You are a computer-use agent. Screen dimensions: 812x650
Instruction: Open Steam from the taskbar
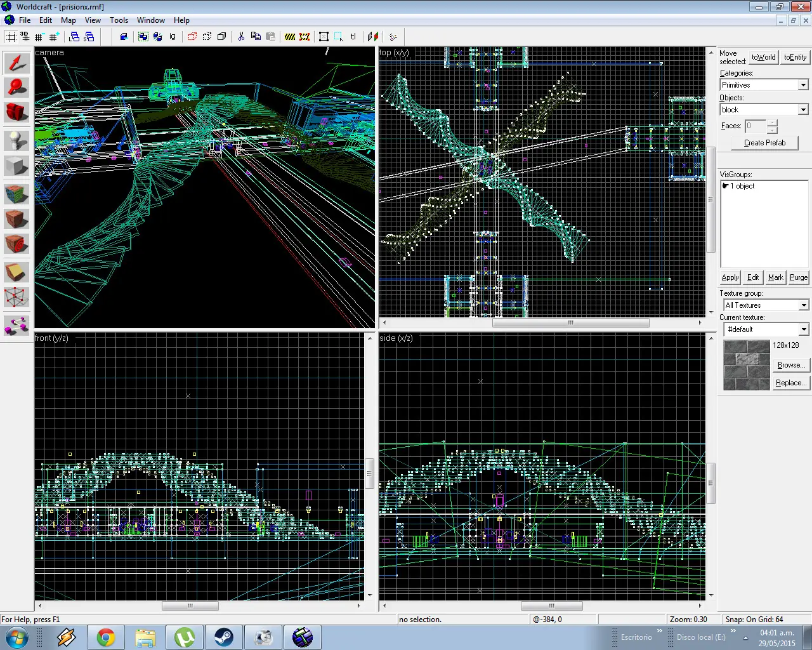[x=223, y=637]
